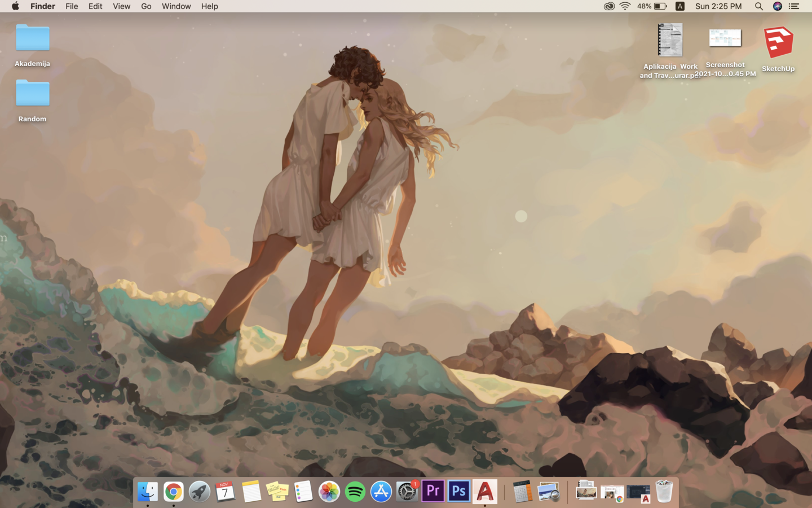Open the View menu

122,6
